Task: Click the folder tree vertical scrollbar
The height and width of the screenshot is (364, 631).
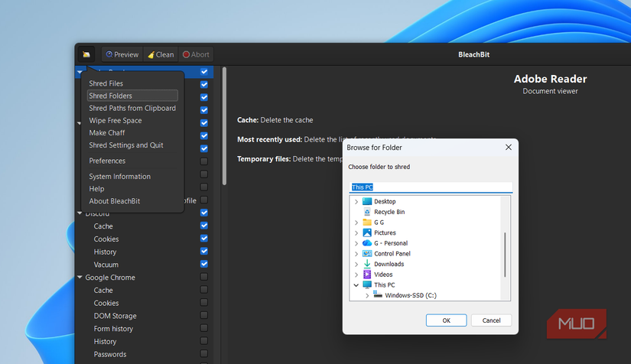Action: 505,256
